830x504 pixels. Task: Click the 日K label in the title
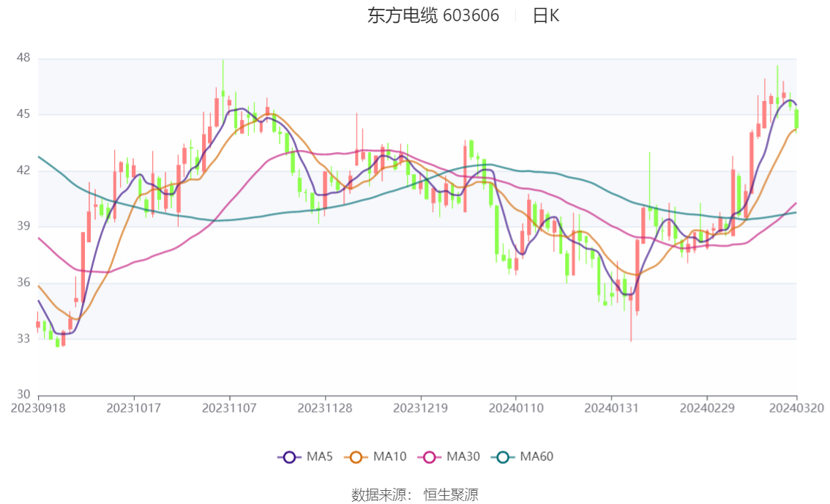click(546, 15)
